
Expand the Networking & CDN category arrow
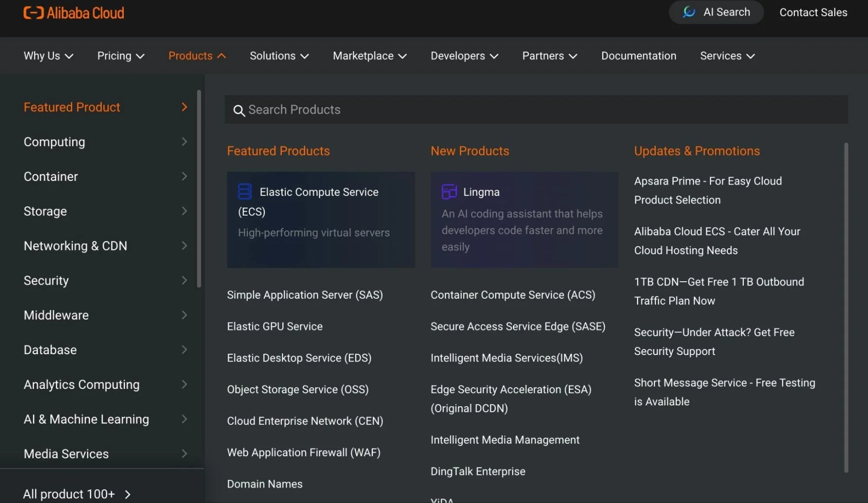pyautogui.click(x=184, y=246)
